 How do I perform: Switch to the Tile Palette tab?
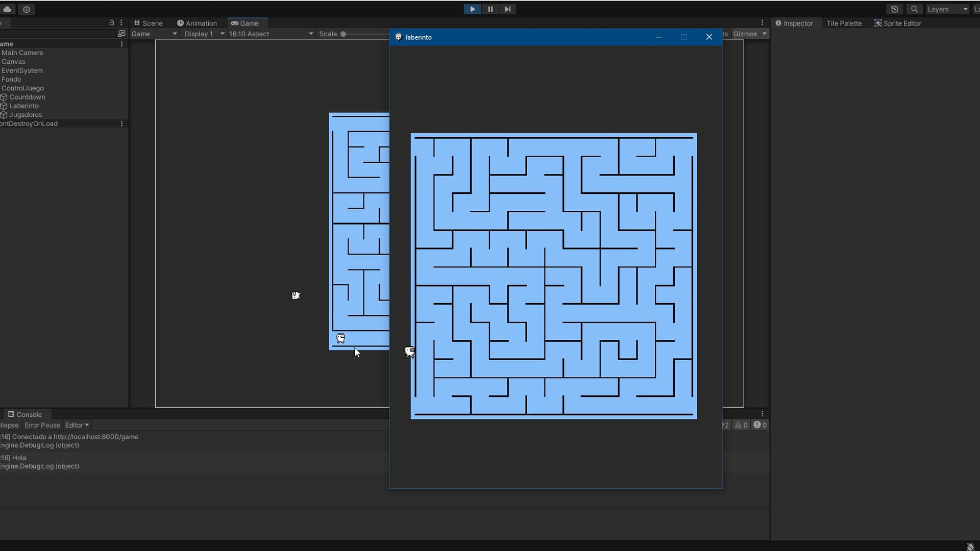tap(844, 23)
